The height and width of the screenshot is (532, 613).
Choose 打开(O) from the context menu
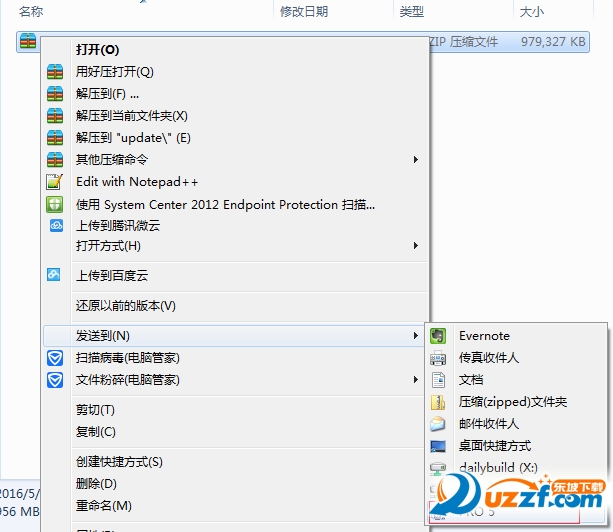pyautogui.click(x=235, y=50)
